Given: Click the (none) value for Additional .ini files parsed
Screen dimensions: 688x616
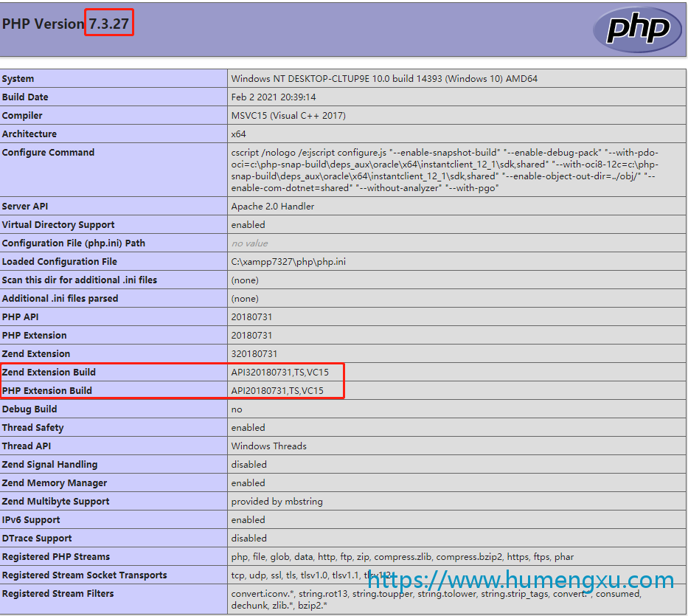Looking at the screenshot, I should pyautogui.click(x=245, y=298).
